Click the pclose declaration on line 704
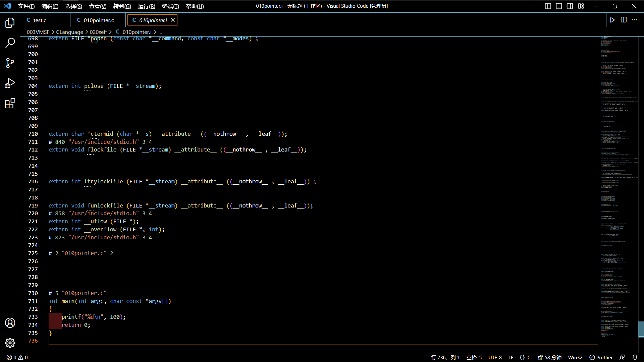The image size is (644, 362). pyautogui.click(x=105, y=86)
